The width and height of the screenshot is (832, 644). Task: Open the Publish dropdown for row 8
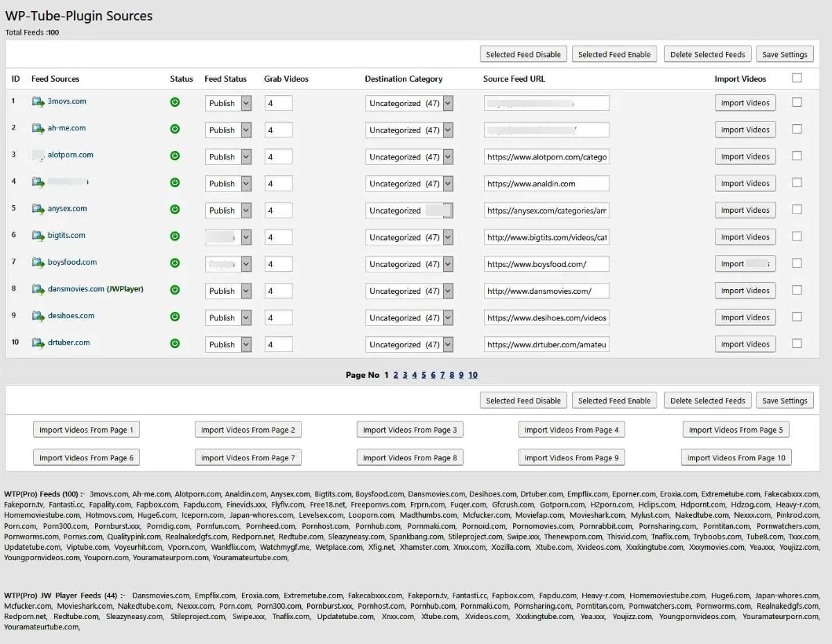(x=228, y=291)
